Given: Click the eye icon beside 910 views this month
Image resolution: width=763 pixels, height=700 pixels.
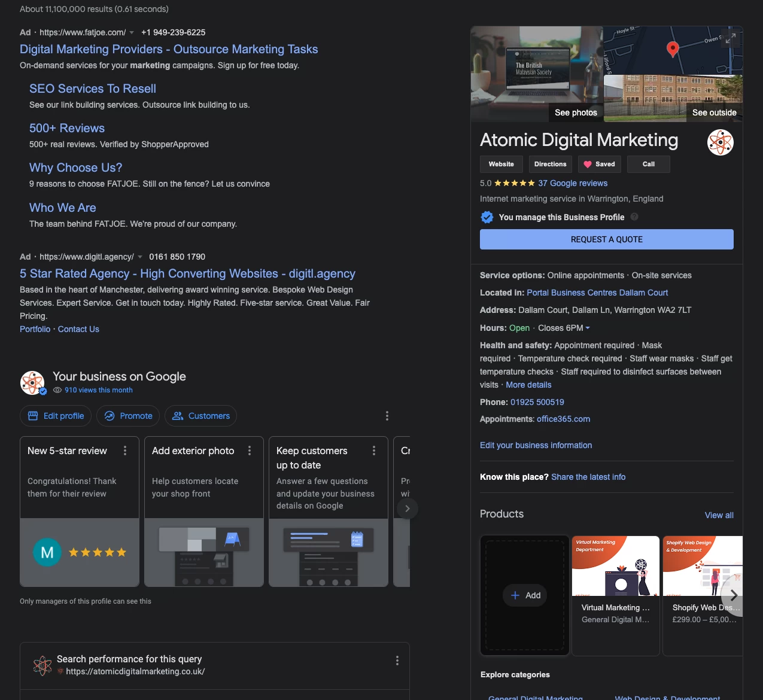Looking at the screenshot, I should (x=57, y=390).
